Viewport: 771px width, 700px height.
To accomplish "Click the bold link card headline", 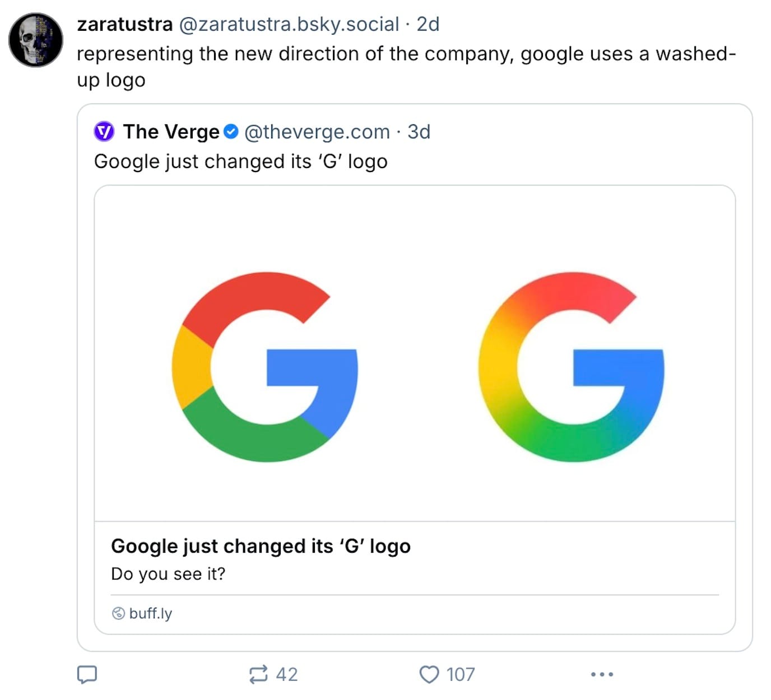I will (261, 546).
